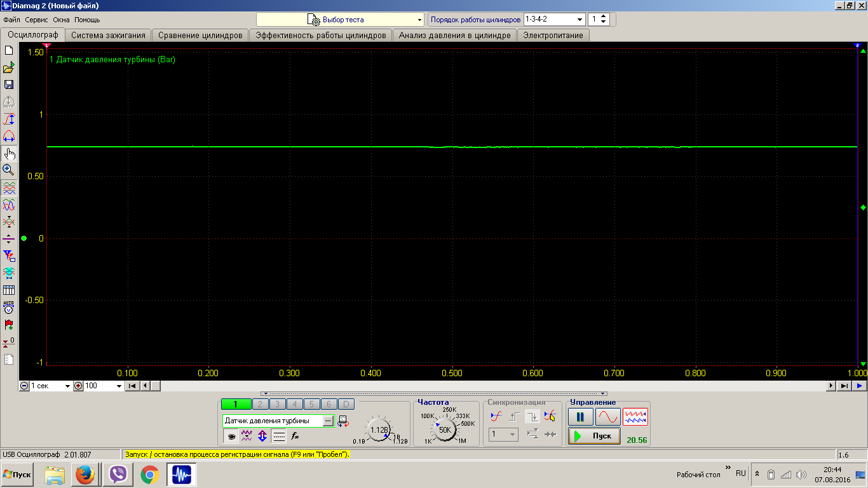Click the AUTO voltmeter icon
The width and height of the screenshot is (868, 488).
click(x=9, y=308)
